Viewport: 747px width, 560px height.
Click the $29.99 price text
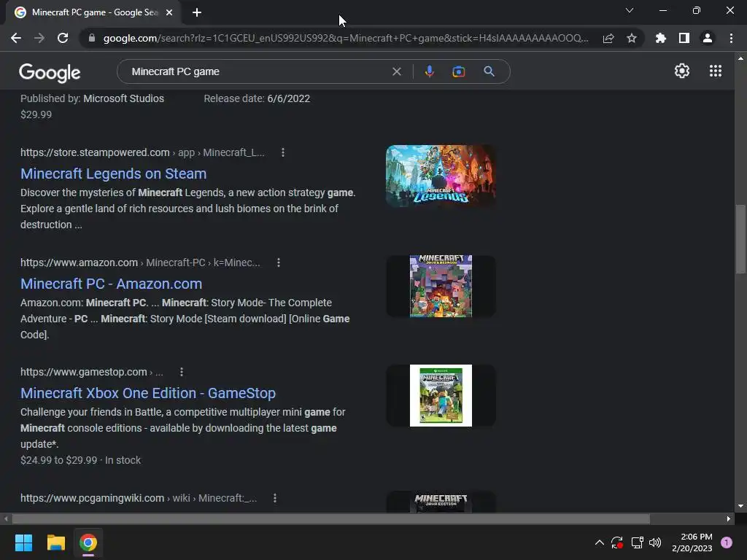click(x=36, y=114)
